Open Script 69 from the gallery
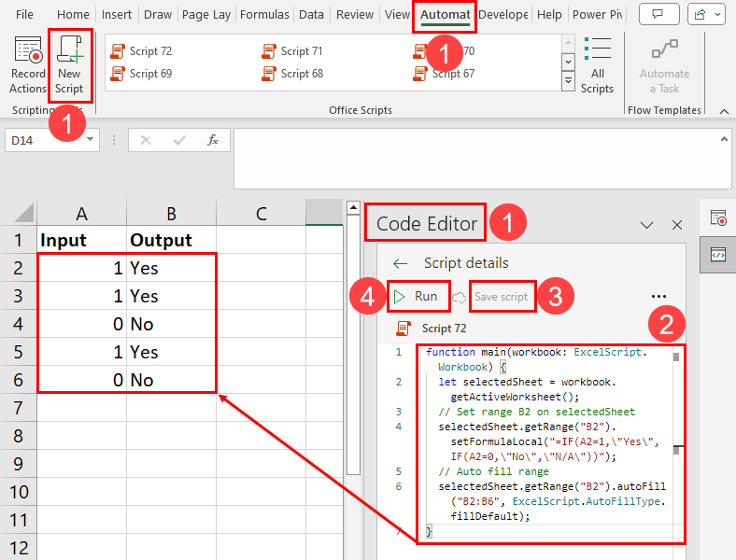Image resolution: width=736 pixels, height=560 pixels. pyautogui.click(x=141, y=74)
